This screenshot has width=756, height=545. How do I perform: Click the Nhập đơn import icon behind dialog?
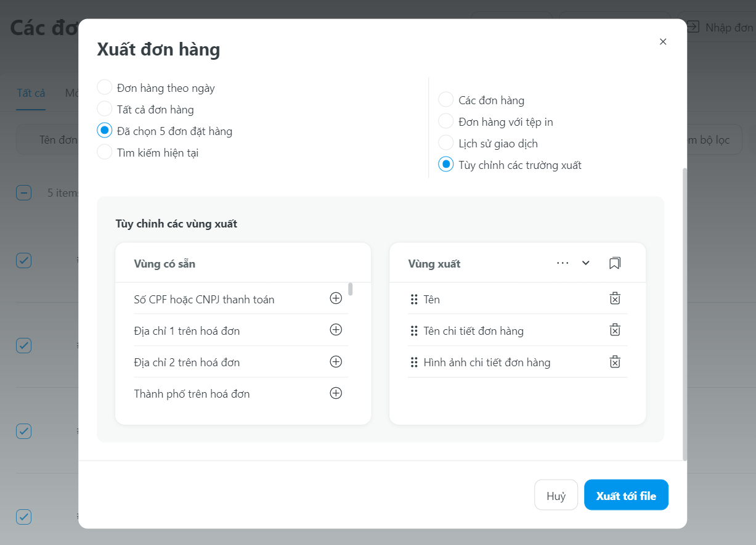pos(694,27)
